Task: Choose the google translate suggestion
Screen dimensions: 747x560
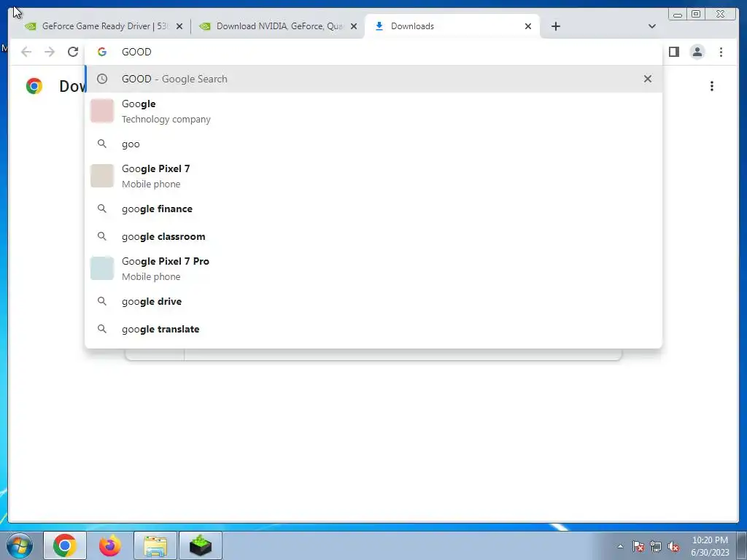Action: pos(373,329)
